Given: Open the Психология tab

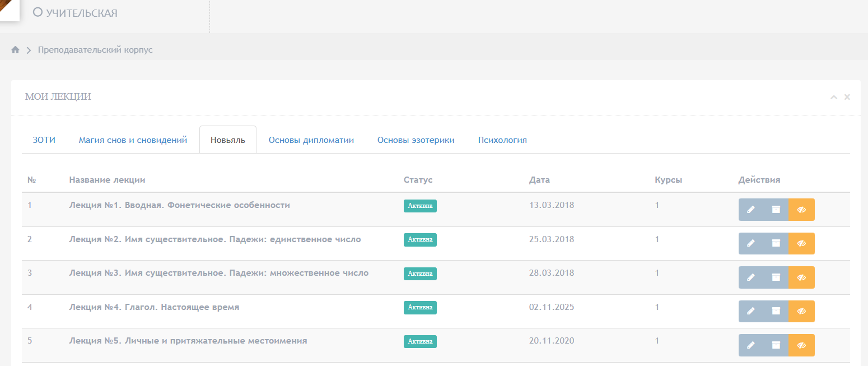Looking at the screenshot, I should click(x=502, y=140).
